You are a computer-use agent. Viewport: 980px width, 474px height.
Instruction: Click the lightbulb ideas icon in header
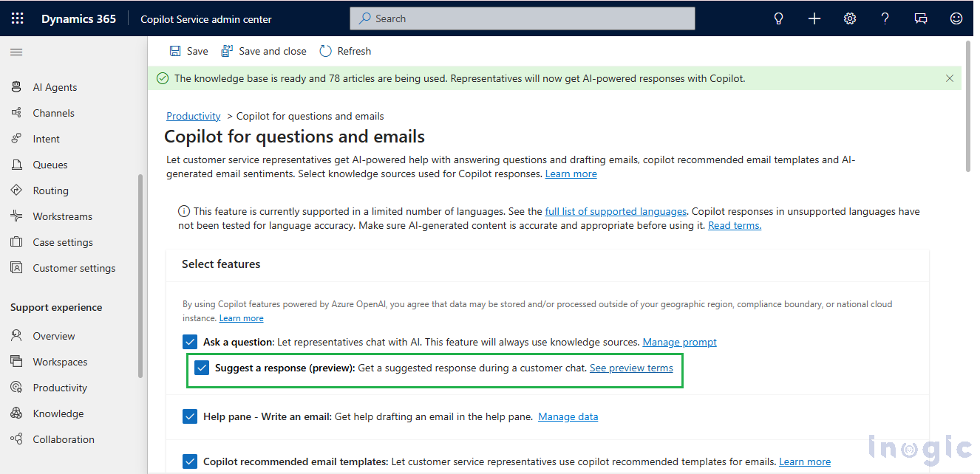point(778,18)
